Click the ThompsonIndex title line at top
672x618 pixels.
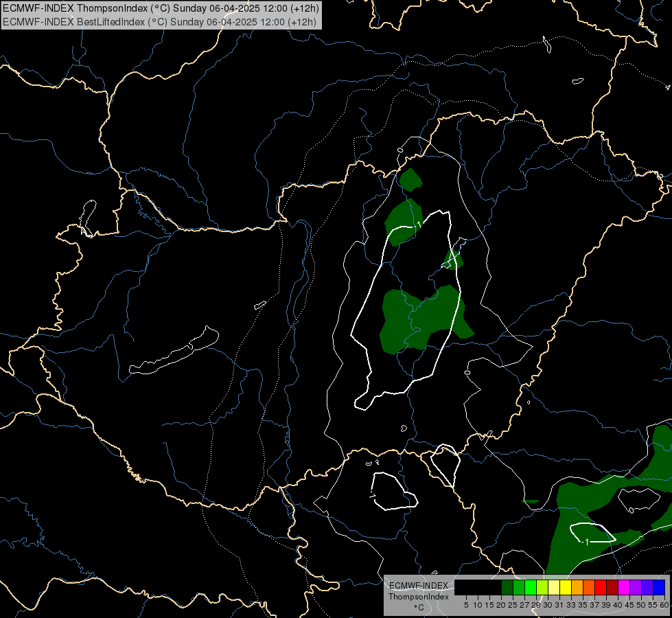[x=161, y=8]
